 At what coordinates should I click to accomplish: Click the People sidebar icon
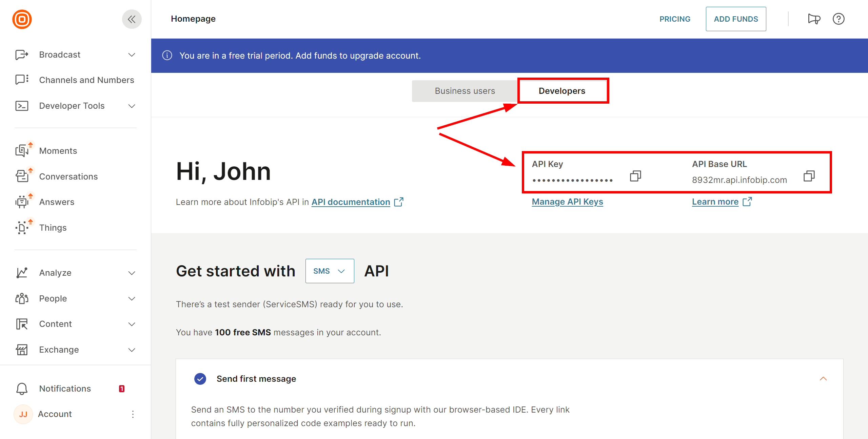tap(22, 298)
